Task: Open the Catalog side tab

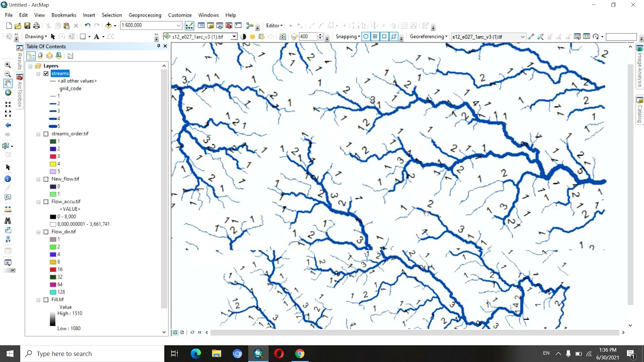Action: coord(640,110)
